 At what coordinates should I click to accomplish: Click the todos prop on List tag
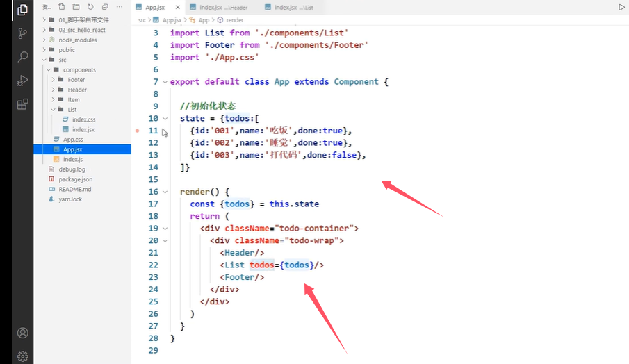pyautogui.click(x=261, y=265)
